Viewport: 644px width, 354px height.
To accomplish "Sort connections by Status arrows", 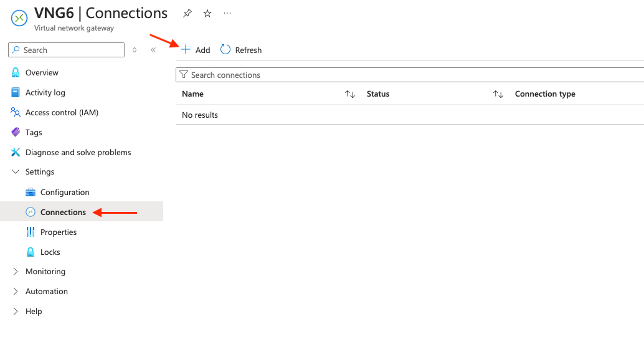I will 498,94.
